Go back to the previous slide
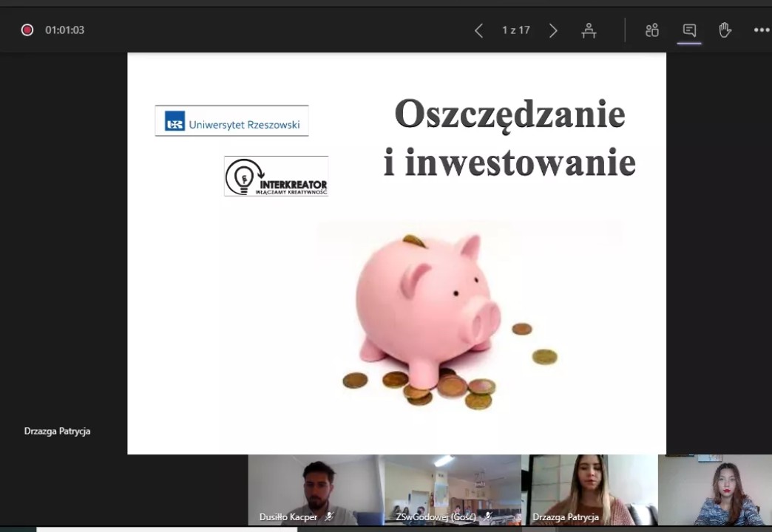The height and width of the screenshot is (532, 772). (x=478, y=30)
